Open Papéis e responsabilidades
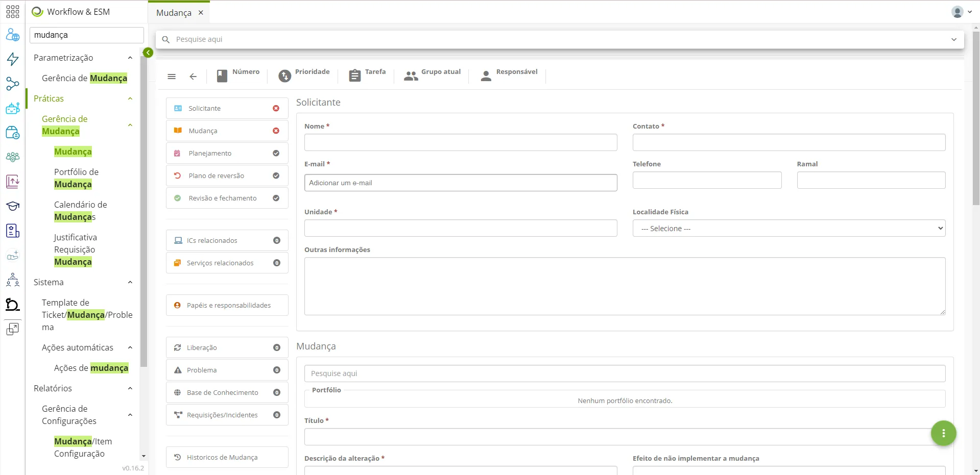This screenshot has width=980, height=475. coord(227,305)
